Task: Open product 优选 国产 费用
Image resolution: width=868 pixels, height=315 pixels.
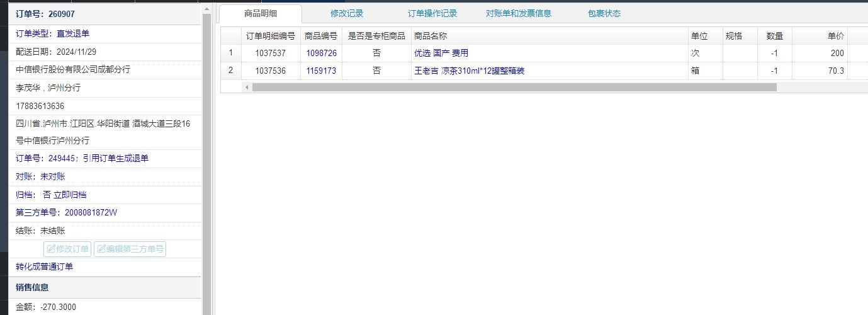Action: click(441, 54)
